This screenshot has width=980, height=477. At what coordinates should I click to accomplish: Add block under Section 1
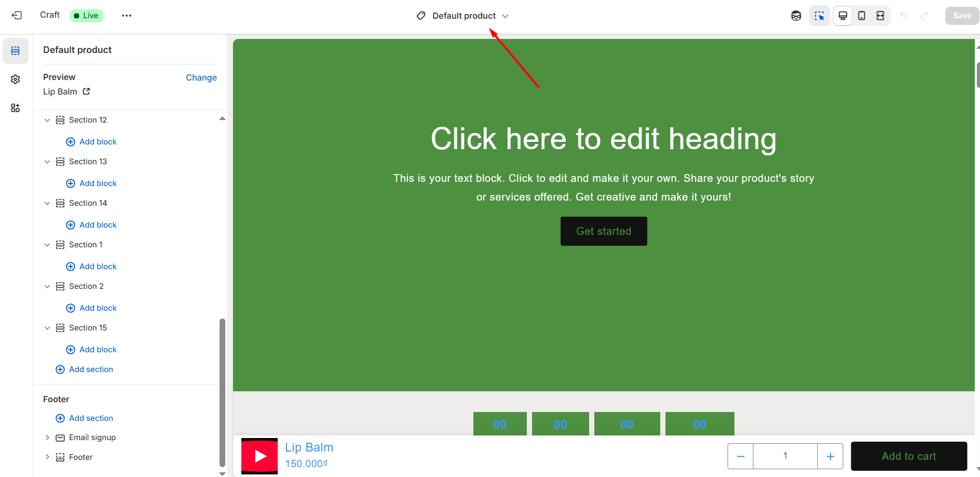pos(91,267)
